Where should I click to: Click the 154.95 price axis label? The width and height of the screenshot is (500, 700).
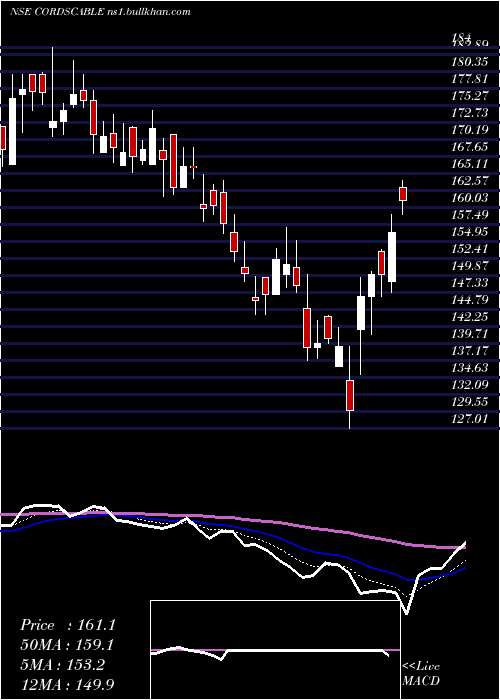(469, 232)
